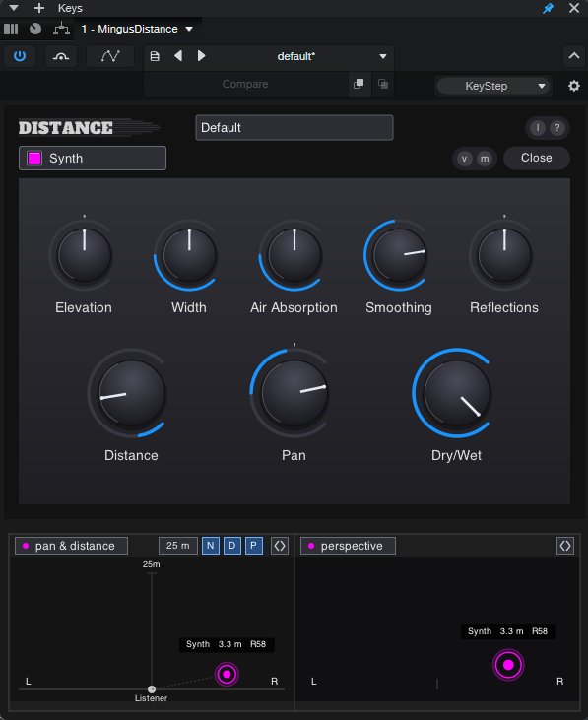Open the ? help button

pos(557,128)
